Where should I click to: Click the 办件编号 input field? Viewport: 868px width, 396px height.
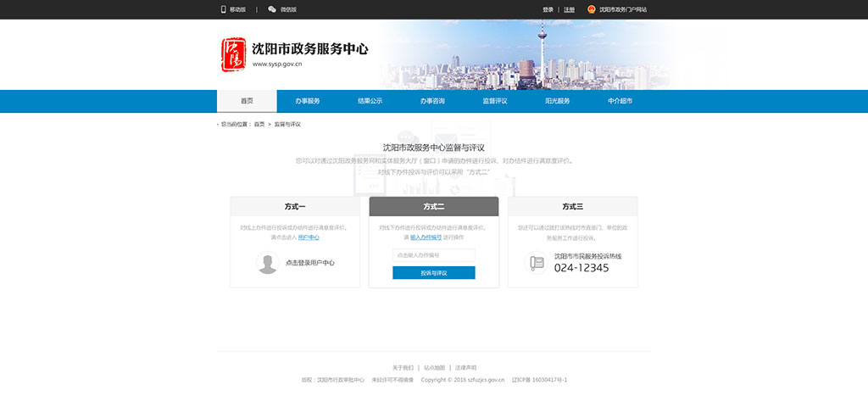coord(433,255)
